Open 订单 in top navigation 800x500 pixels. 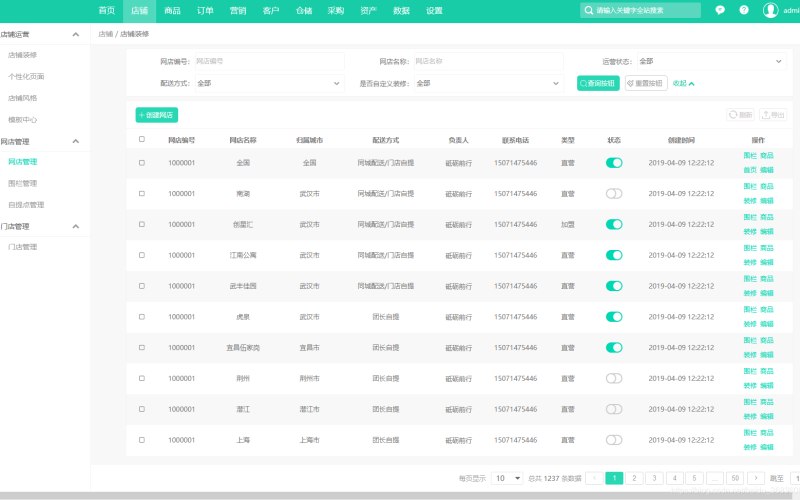205,11
